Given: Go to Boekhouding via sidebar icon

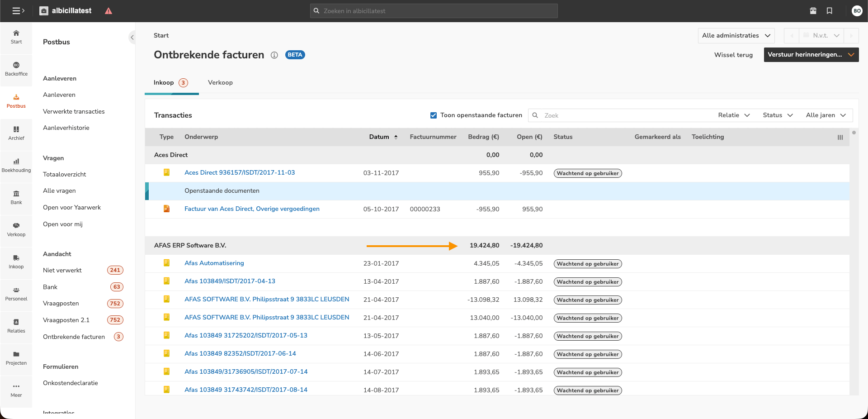Looking at the screenshot, I should (x=16, y=165).
